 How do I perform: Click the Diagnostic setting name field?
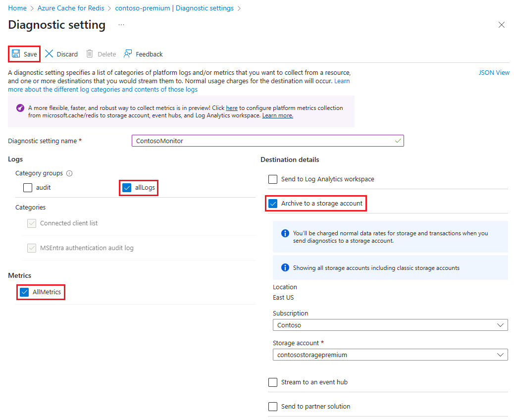pos(267,141)
